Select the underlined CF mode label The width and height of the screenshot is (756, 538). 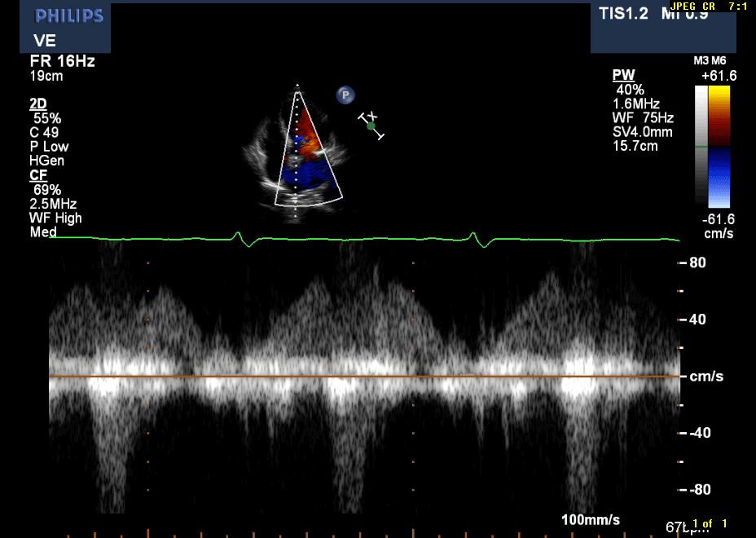pyautogui.click(x=37, y=175)
